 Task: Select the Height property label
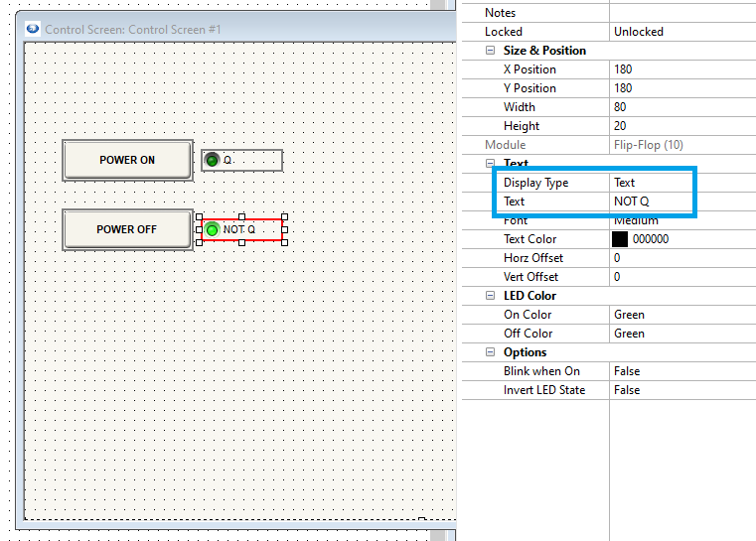522,126
